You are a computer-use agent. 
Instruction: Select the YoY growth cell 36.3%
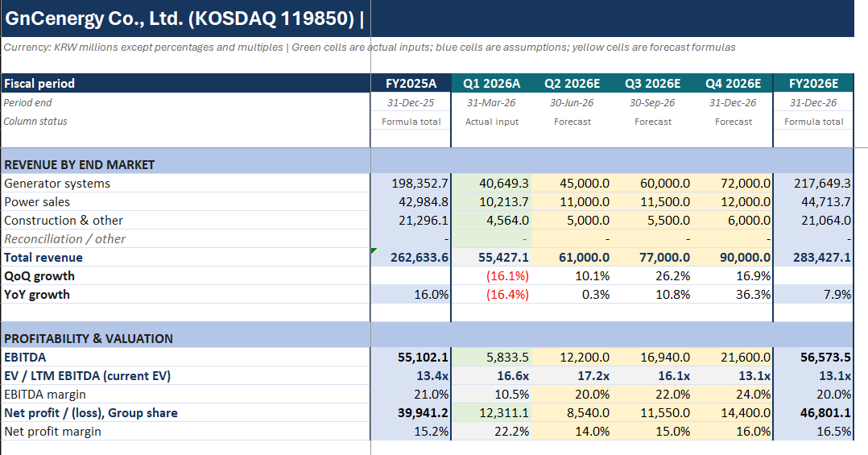(x=733, y=295)
